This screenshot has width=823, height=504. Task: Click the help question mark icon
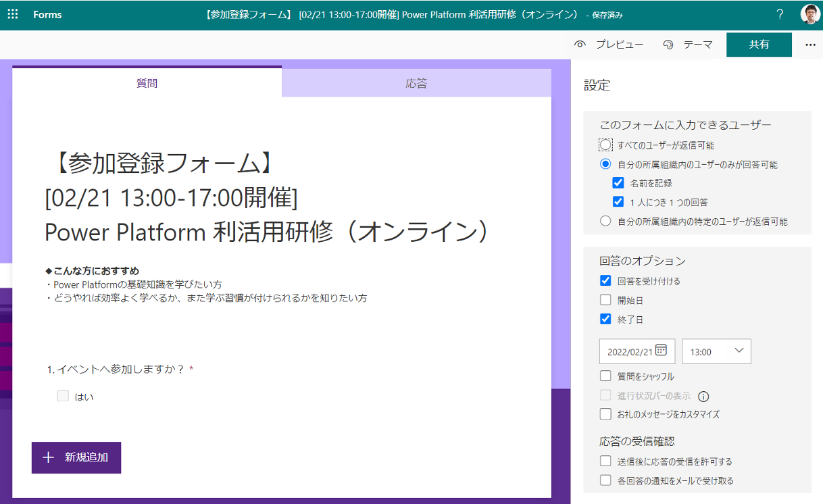(x=780, y=14)
